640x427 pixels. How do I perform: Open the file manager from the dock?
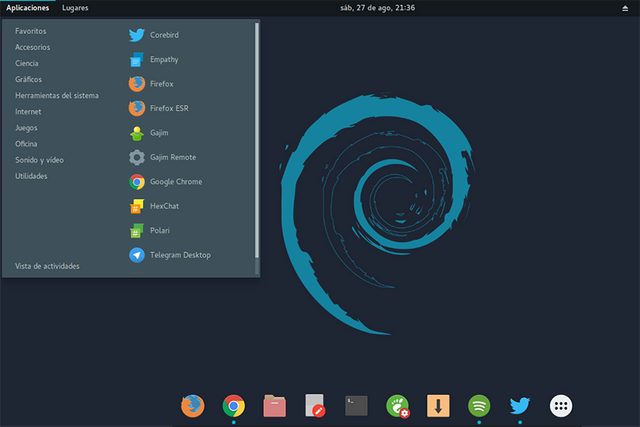[x=275, y=405]
